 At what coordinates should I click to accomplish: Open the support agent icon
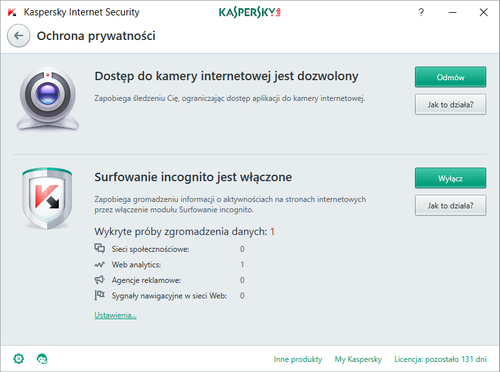(x=42, y=359)
